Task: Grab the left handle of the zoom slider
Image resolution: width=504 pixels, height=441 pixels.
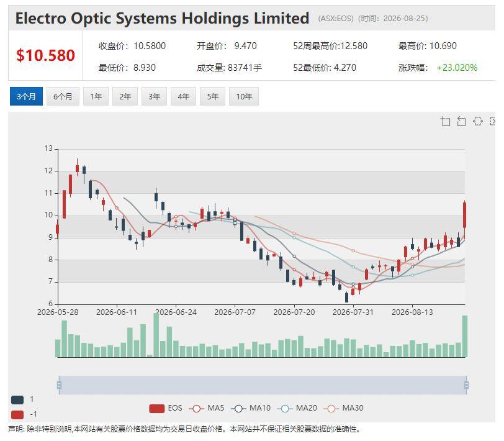Action: 59,385
